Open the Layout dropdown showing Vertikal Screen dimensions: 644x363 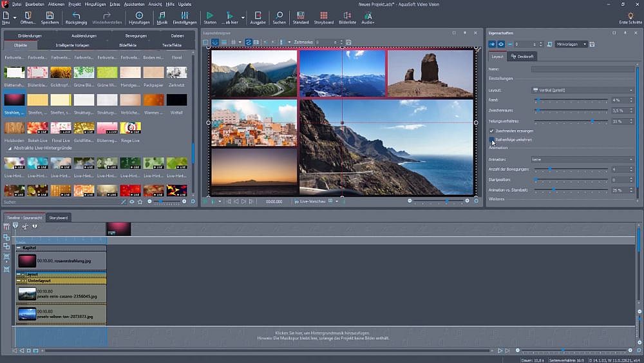tap(582, 90)
